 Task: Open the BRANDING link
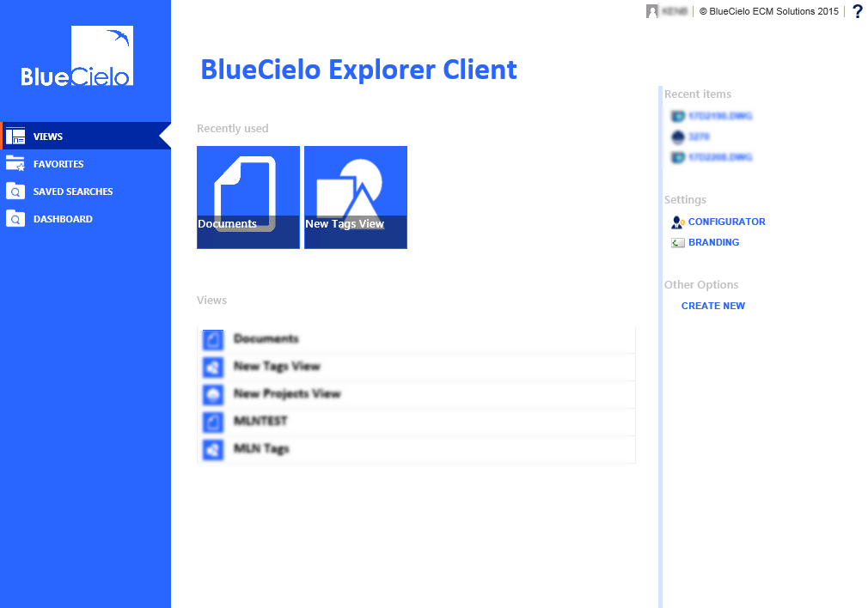(713, 242)
